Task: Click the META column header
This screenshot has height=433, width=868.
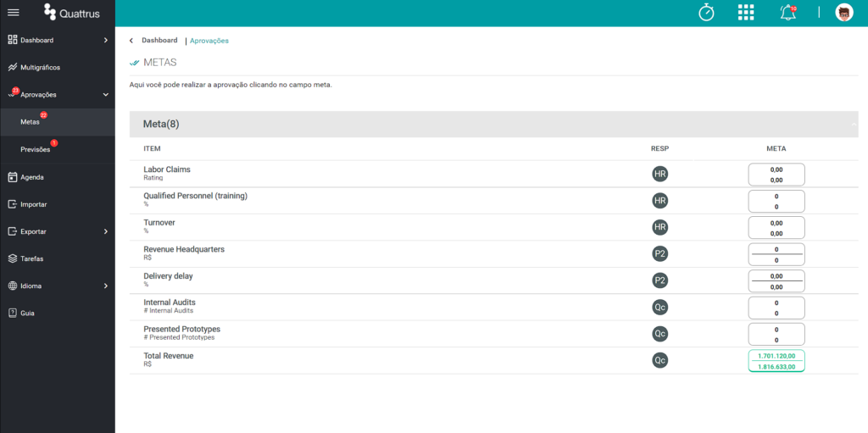Action: pyautogui.click(x=776, y=149)
